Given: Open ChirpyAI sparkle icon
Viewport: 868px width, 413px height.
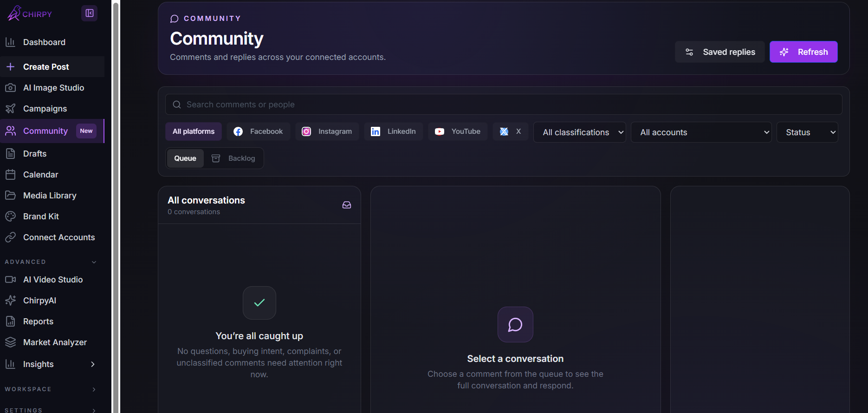Looking at the screenshot, I should [x=11, y=301].
